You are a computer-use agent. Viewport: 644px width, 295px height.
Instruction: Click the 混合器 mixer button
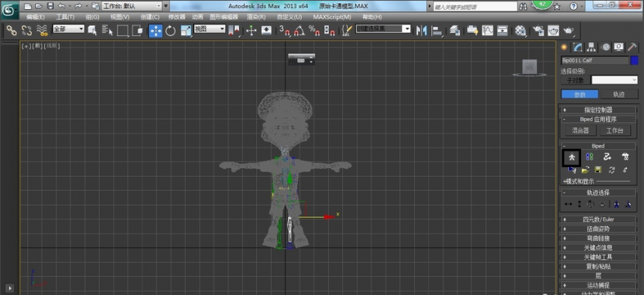click(580, 131)
